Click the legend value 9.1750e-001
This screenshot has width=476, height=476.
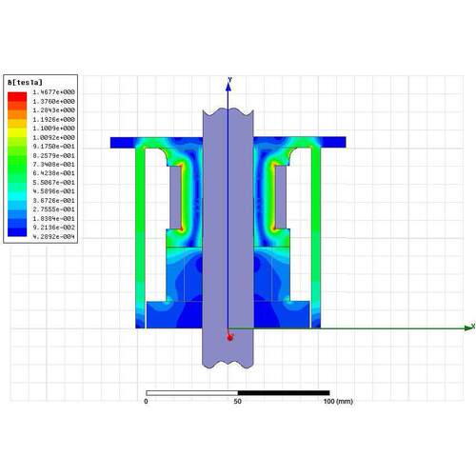click(x=54, y=147)
